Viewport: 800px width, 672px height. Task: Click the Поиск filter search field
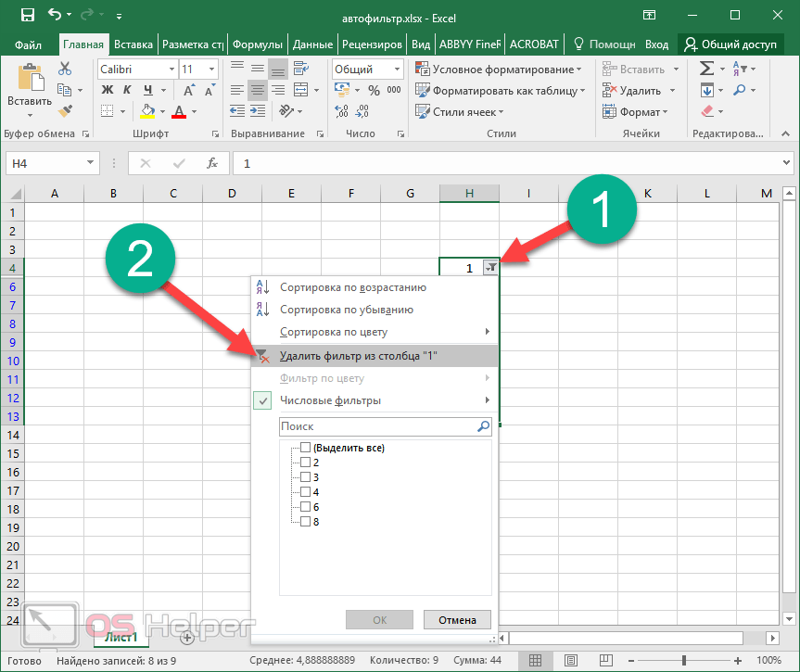tap(377, 426)
